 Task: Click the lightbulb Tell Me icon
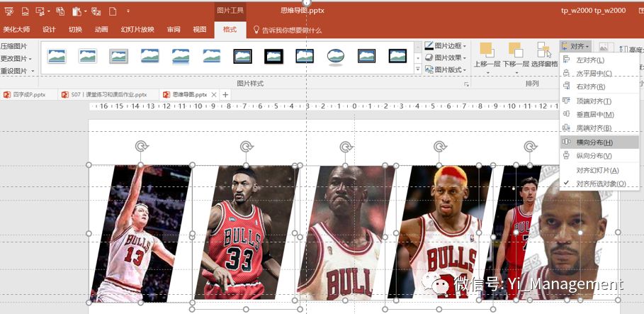pyautogui.click(x=256, y=30)
